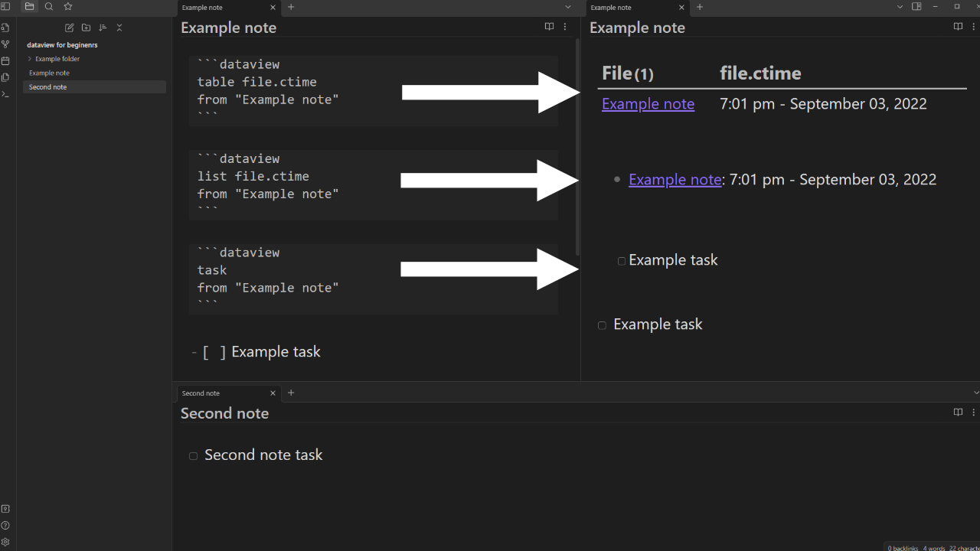Open the help question-mark icon

pyautogui.click(x=5, y=526)
